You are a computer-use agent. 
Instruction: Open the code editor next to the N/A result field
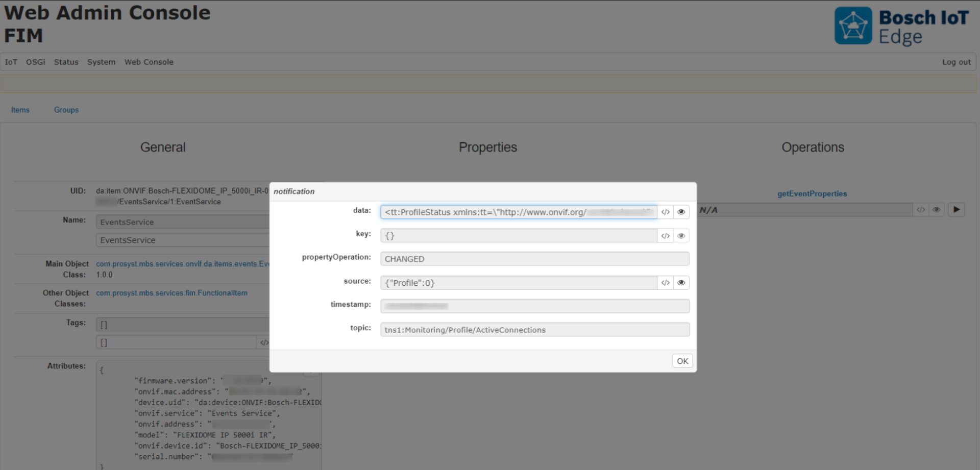[x=921, y=209]
